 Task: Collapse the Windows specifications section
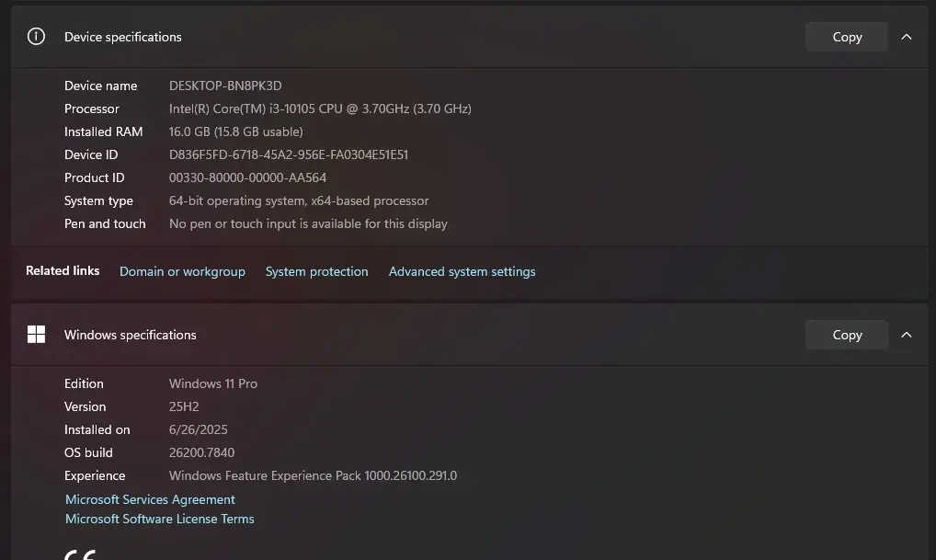[x=907, y=335]
